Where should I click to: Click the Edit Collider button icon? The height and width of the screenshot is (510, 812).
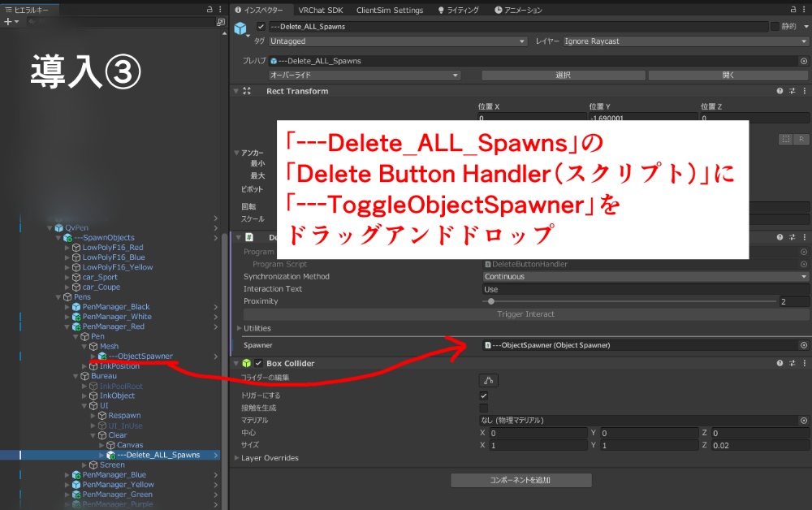coord(488,381)
